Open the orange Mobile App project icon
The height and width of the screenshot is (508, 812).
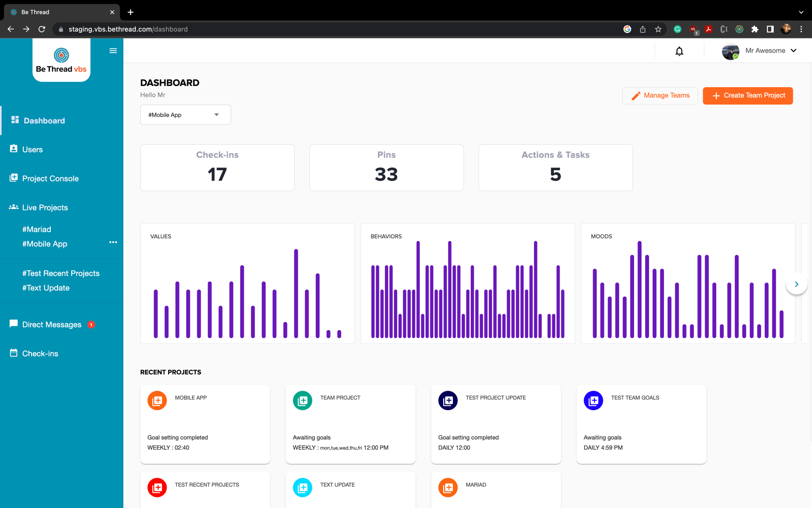157,401
